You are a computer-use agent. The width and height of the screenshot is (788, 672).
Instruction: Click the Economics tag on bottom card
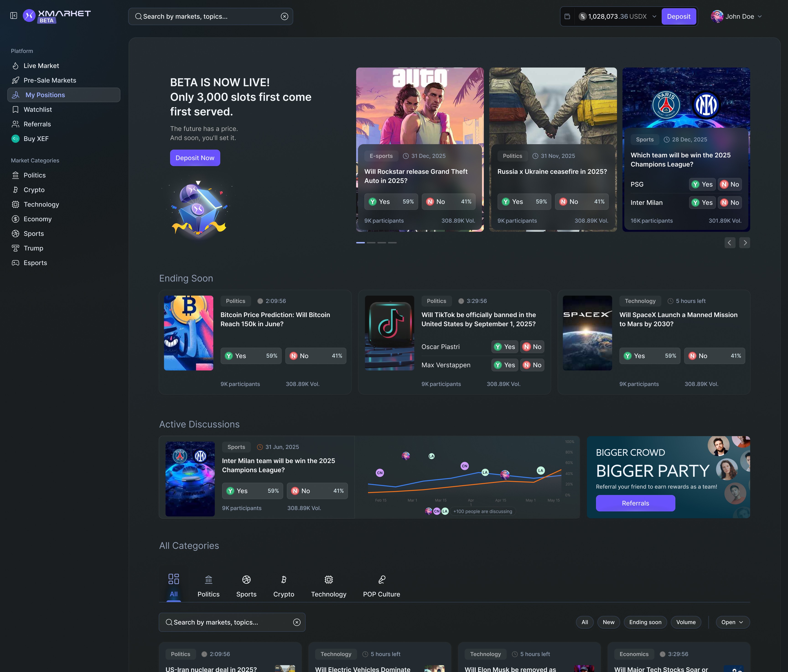(x=634, y=654)
